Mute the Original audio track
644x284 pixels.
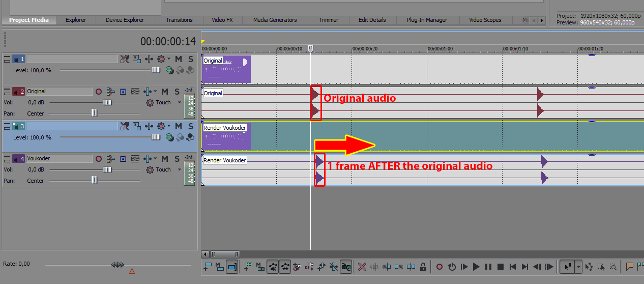coord(165,92)
